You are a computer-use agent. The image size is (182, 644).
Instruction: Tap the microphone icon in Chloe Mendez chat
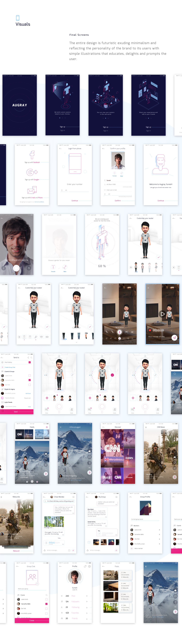pyautogui.click(x=45, y=550)
